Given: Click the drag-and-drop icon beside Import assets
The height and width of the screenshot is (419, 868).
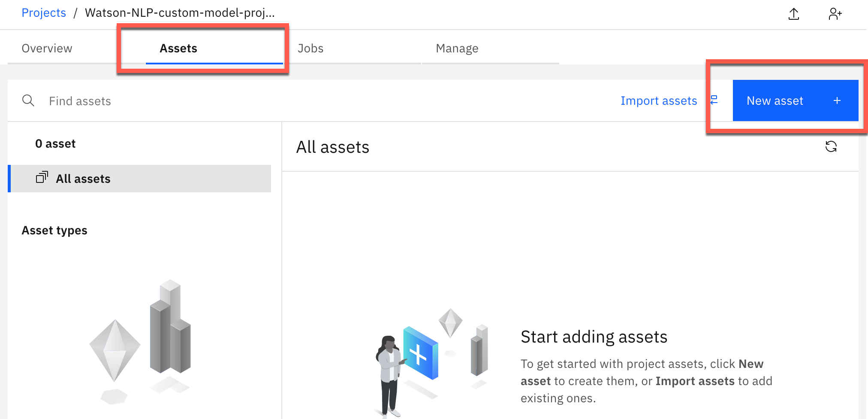Looking at the screenshot, I should (715, 100).
